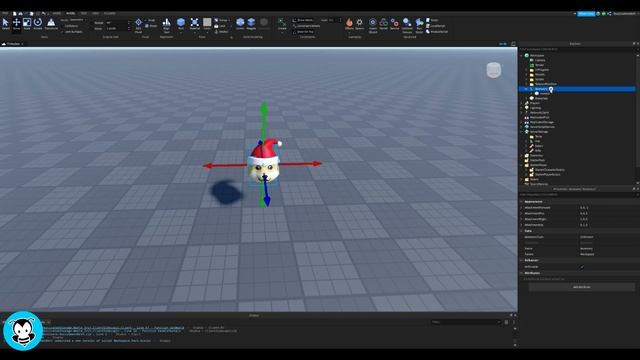Click the Insert Object icon
The height and width of the screenshot is (360, 640).
[373, 25]
